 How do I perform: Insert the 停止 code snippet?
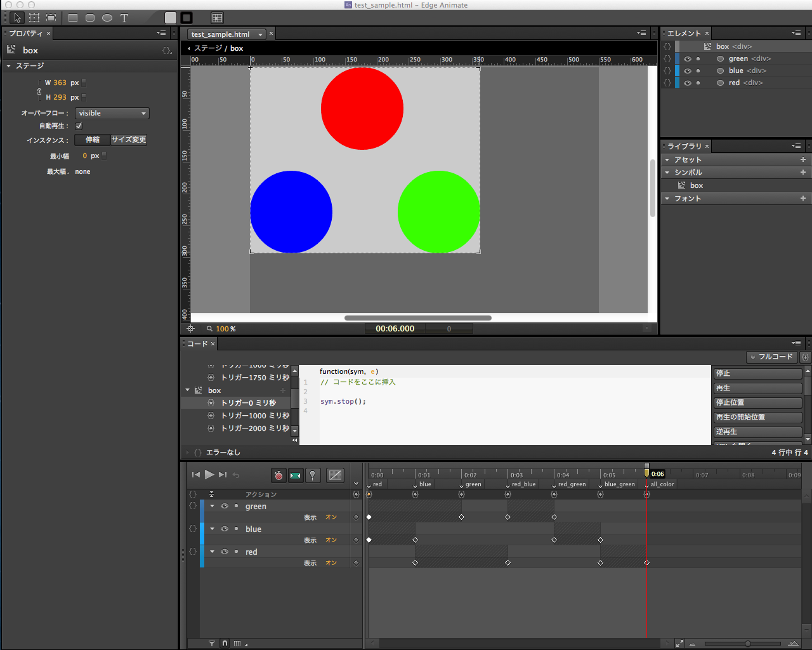(x=758, y=373)
